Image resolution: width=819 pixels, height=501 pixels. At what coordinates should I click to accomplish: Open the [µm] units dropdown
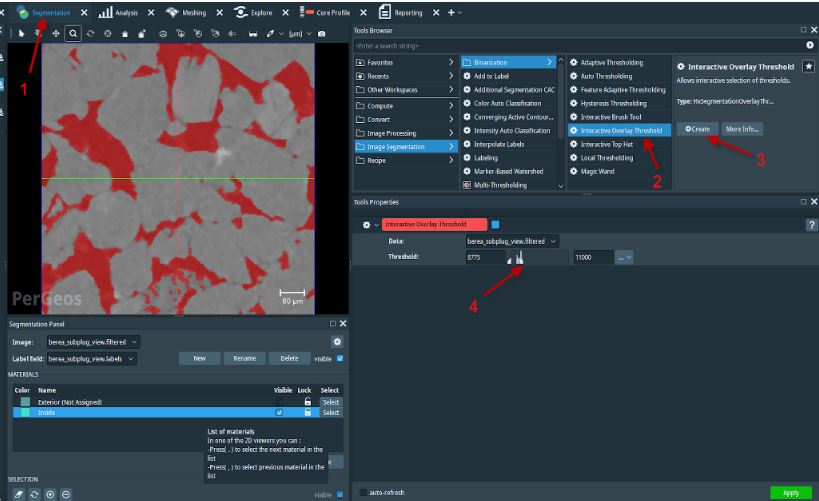(x=300, y=33)
